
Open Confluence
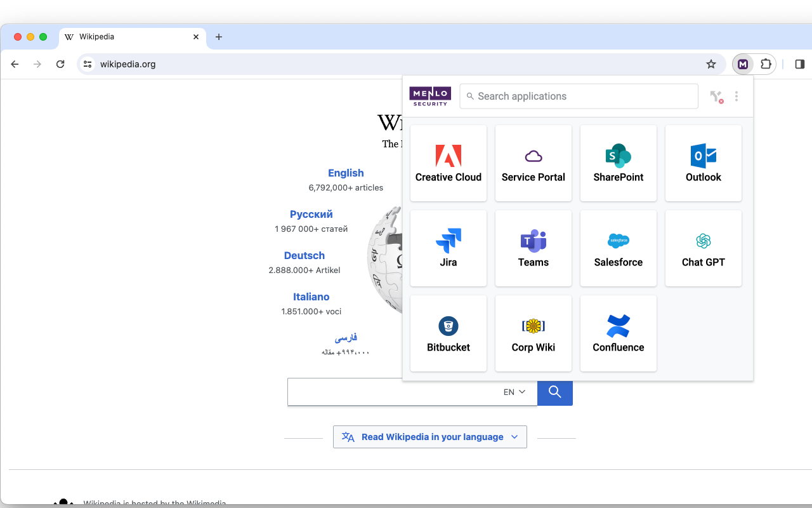click(x=618, y=333)
